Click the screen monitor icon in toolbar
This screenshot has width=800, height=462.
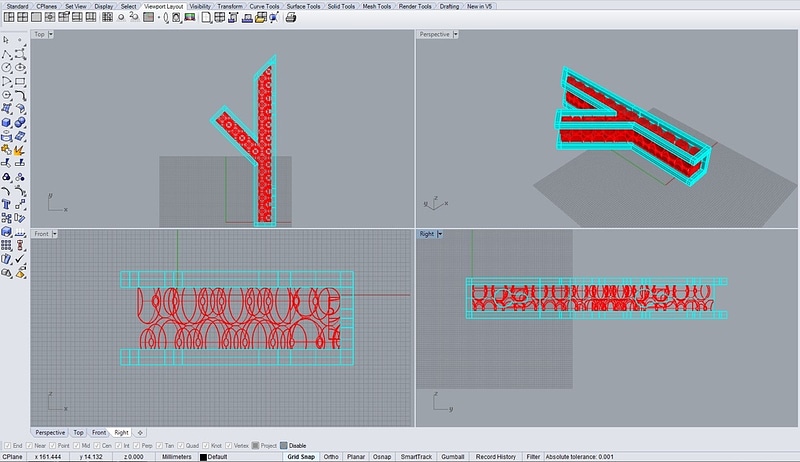click(x=190, y=17)
